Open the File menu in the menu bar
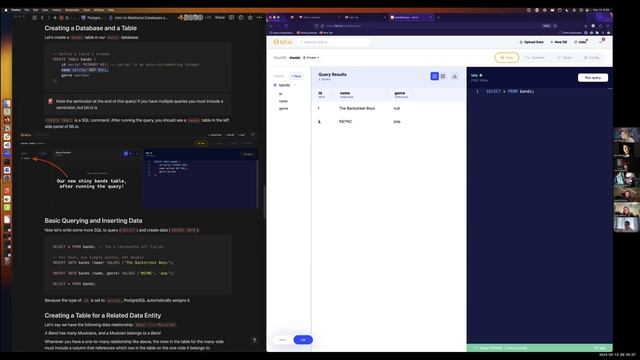640x360 pixels. pos(27,10)
